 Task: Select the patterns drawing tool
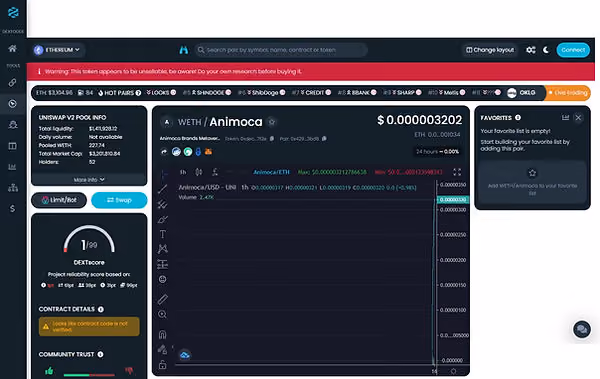[163, 249]
